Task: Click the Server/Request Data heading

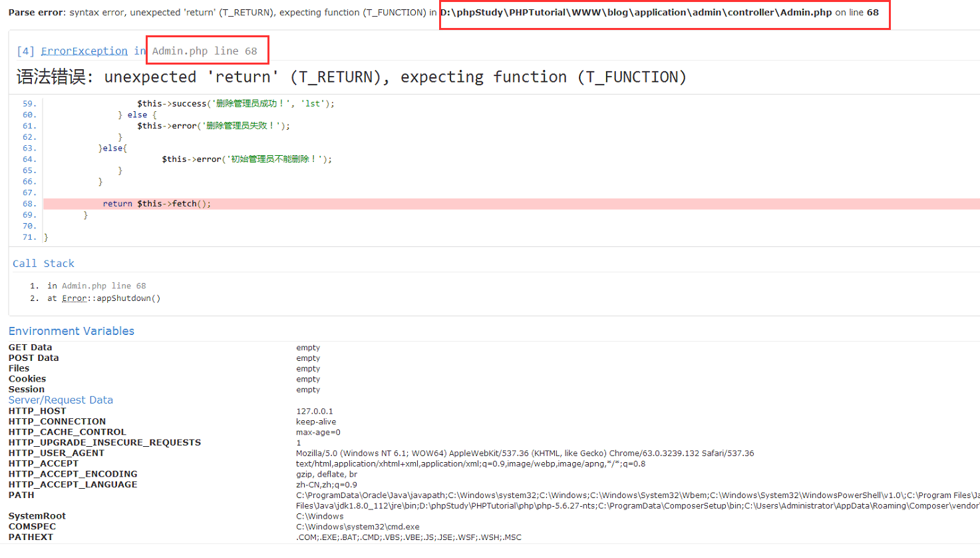Action: pyautogui.click(x=61, y=400)
